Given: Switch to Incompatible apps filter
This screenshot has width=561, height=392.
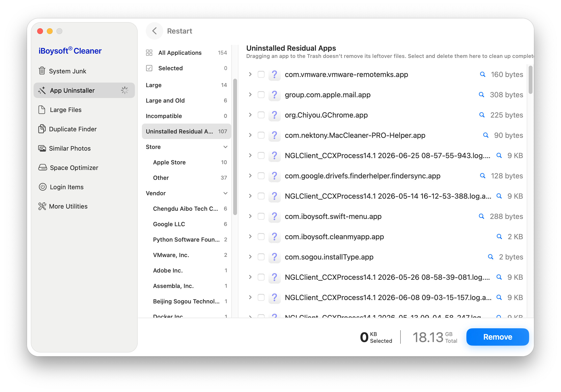Looking at the screenshot, I should (186, 116).
